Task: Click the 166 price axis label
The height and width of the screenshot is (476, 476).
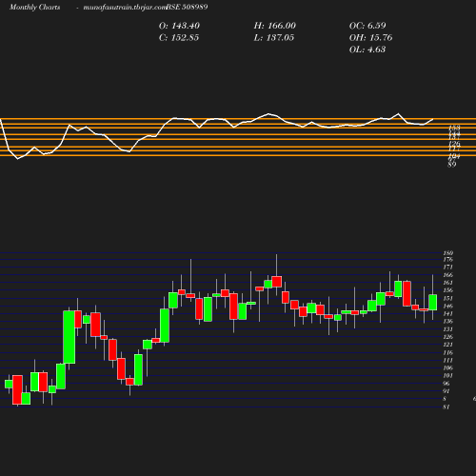Action: [x=447, y=275]
